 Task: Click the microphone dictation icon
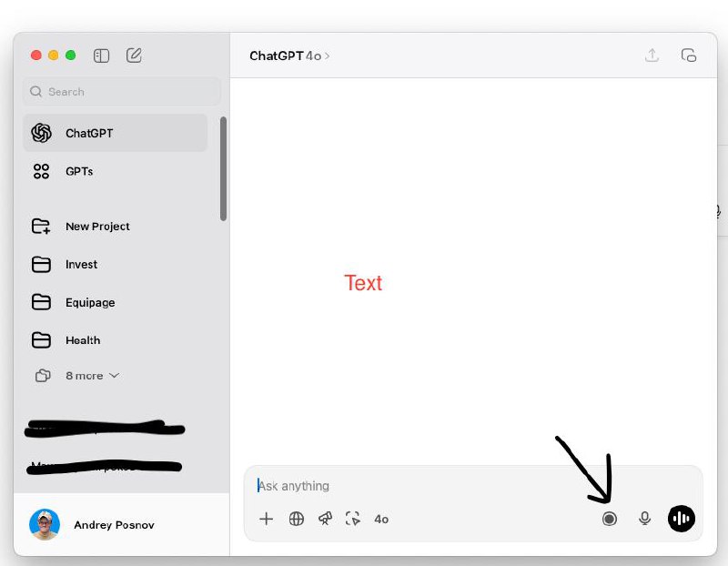click(644, 519)
